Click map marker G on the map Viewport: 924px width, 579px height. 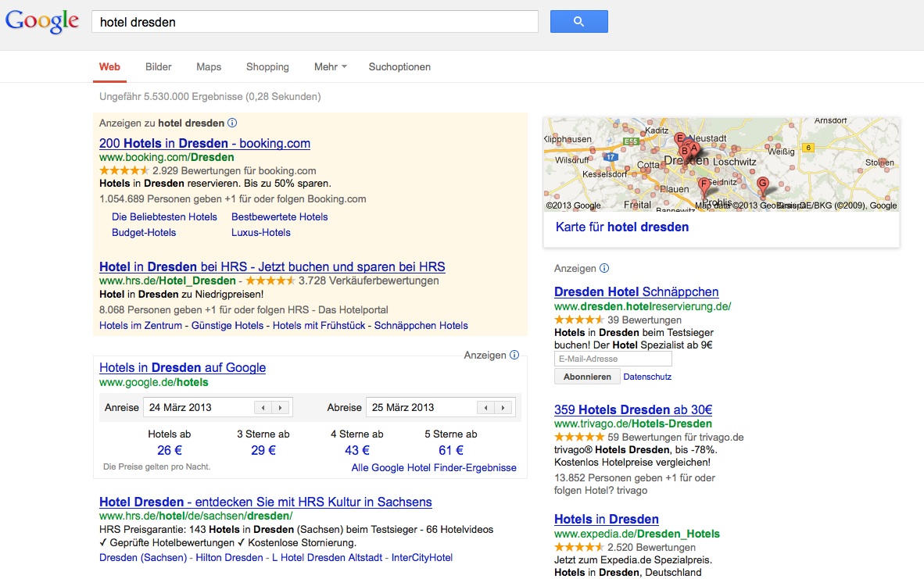(x=762, y=184)
